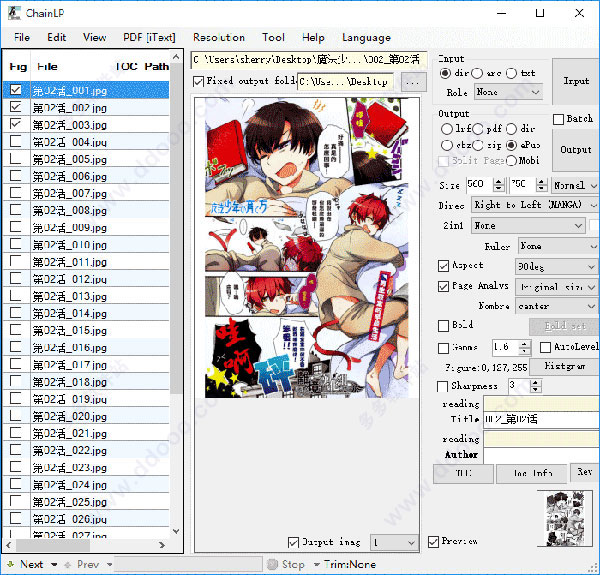Increase the height size stepper
The image size is (600, 575).
tap(541, 182)
